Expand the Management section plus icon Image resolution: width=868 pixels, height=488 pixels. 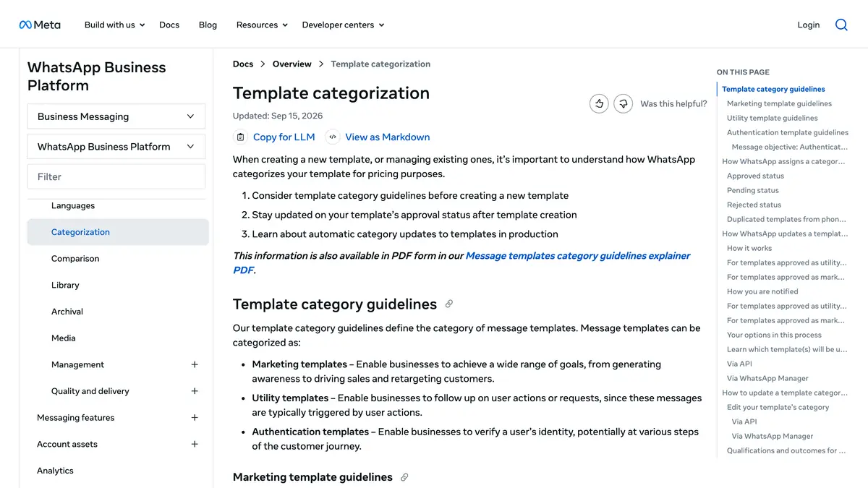pyautogui.click(x=195, y=365)
